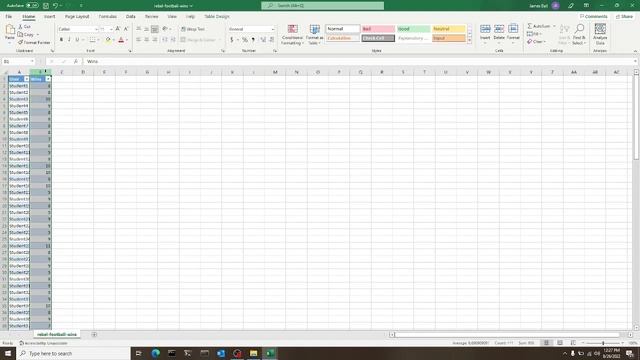Apply Comma style format
This screenshot has height=360, width=640.
(253, 40)
